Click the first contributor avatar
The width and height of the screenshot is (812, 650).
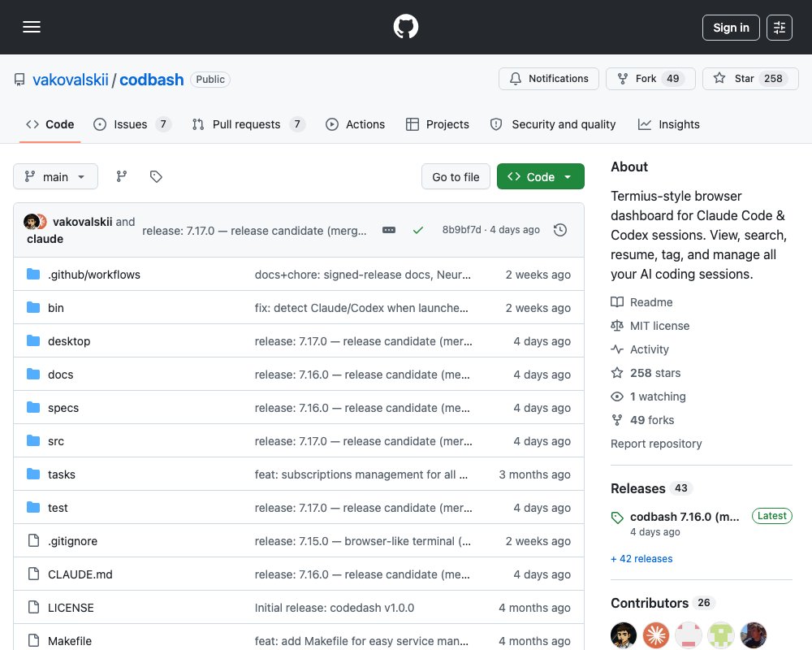point(624,635)
